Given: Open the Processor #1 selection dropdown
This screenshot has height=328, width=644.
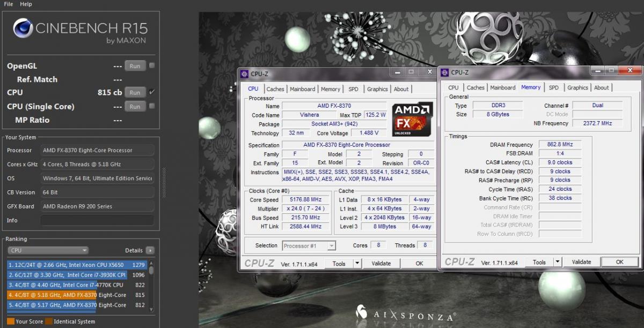Looking at the screenshot, I should (x=309, y=245).
